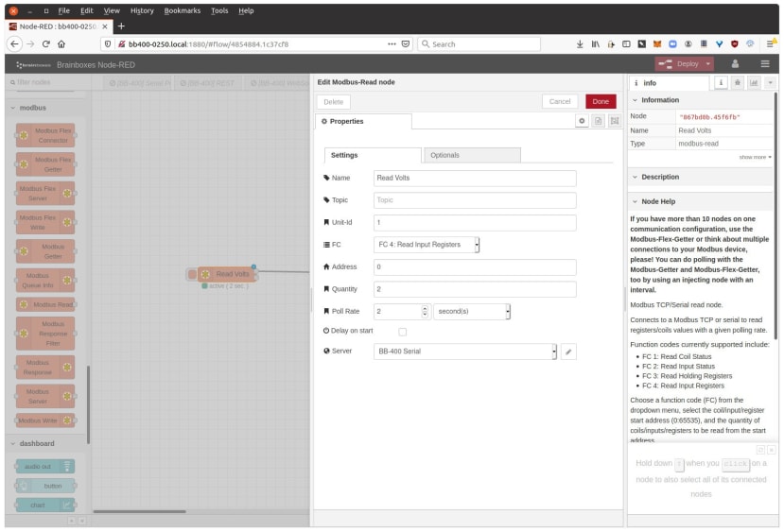Screen dimensions: 784x532
Task: Open node settings gear icon
Action: pyautogui.click(x=582, y=121)
